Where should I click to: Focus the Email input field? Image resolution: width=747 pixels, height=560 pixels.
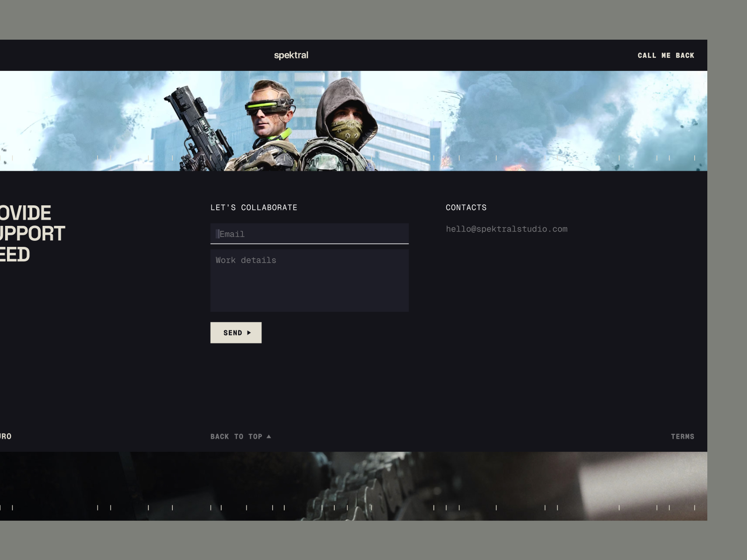[x=310, y=234]
